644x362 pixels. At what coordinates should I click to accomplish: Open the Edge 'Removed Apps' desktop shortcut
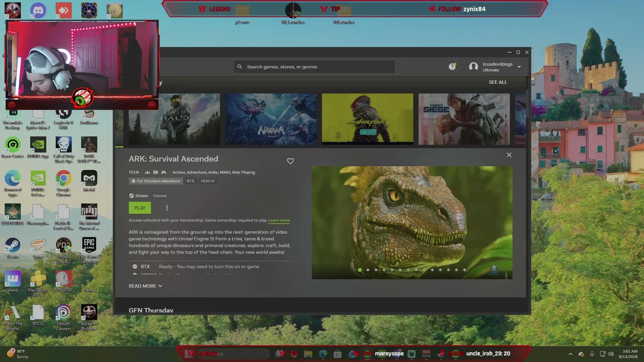point(13,184)
